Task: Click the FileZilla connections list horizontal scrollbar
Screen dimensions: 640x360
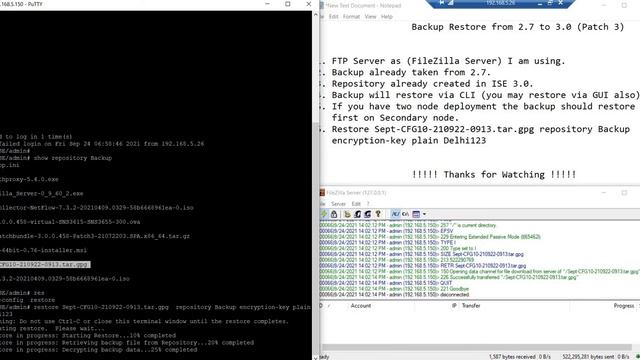Action: (477, 347)
